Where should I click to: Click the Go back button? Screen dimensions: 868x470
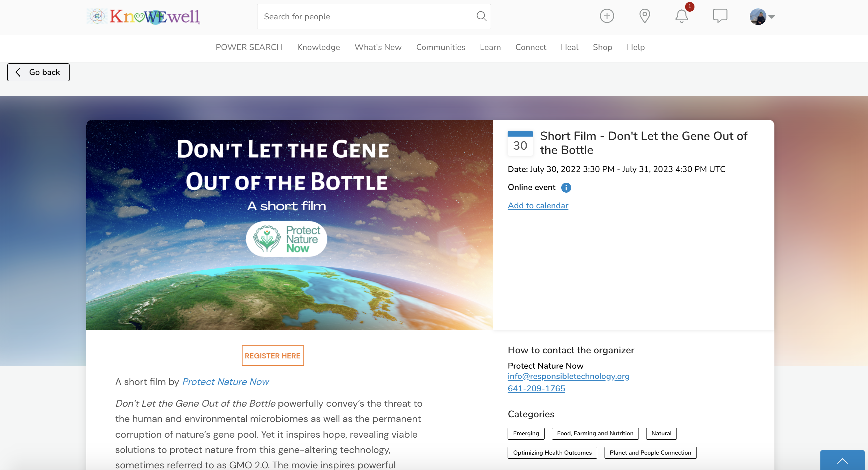pos(38,72)
